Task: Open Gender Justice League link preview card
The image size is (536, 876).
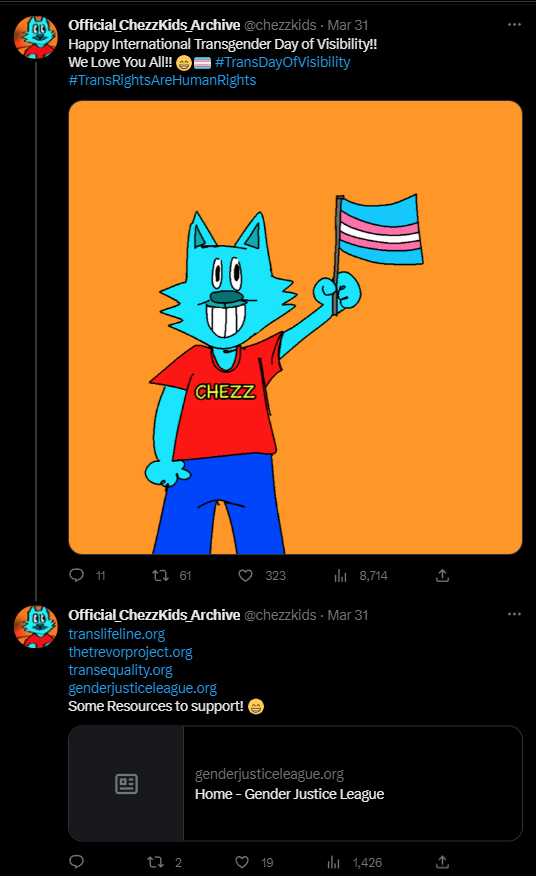Action: (295, 783)
